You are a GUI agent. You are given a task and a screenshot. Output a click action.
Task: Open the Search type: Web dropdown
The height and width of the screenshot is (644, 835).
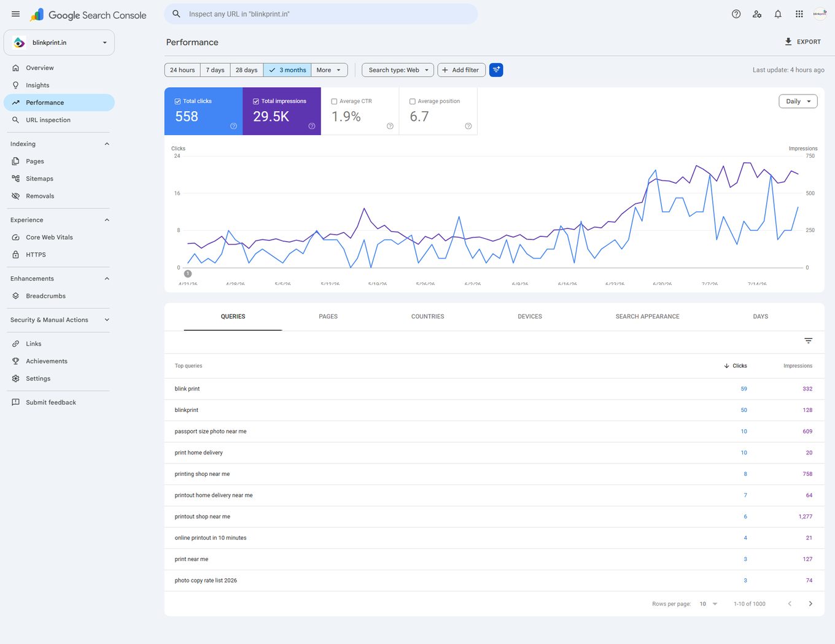pos(398,70)
